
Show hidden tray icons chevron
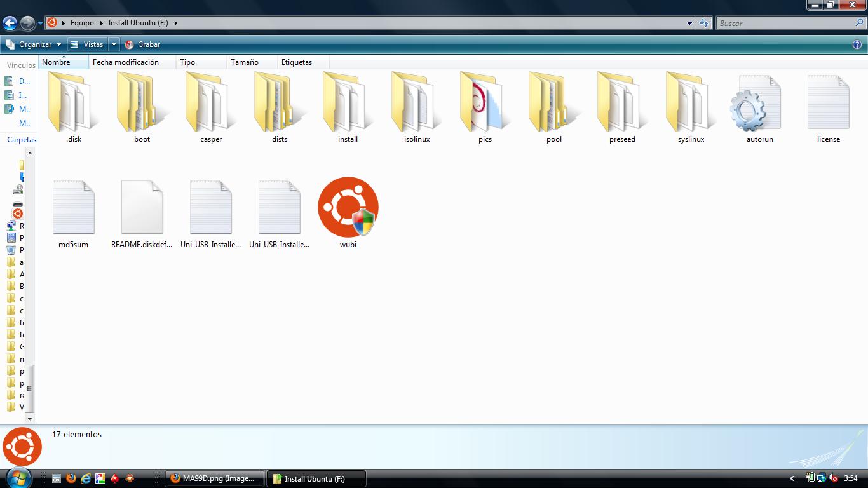point(792,478)
